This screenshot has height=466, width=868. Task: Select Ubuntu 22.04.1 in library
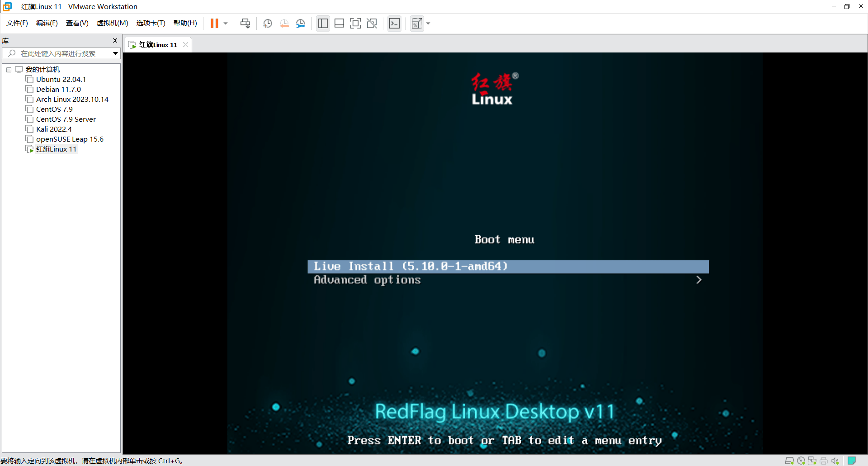tap(61, 80)
